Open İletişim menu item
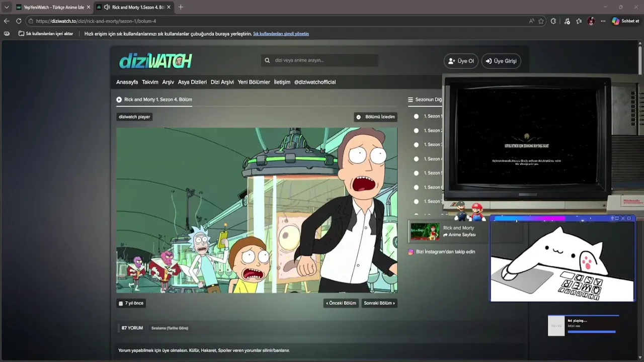This screenshot has width=644, height=362. pyautogui.click(x=282, y=82)
